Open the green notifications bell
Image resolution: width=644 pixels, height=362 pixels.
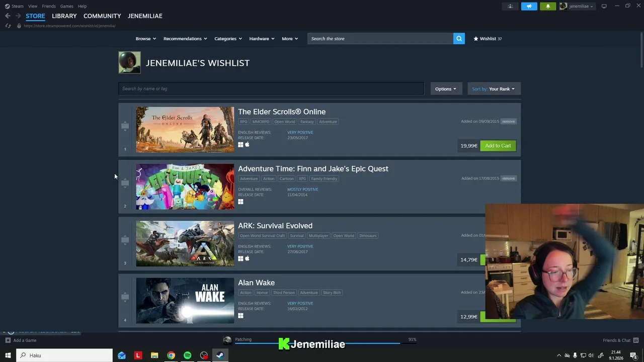tap(548, 6)
